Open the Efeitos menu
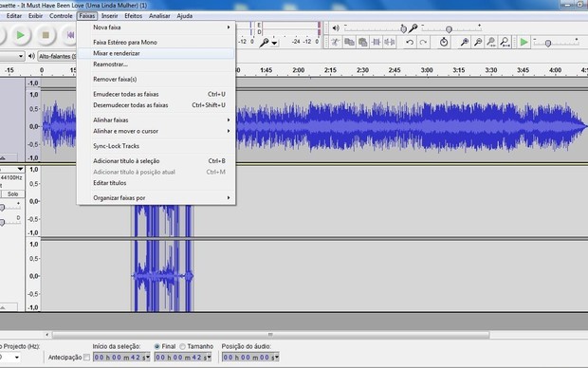The width and height of the screenshot is (588, 368). (x=133, y=16)
